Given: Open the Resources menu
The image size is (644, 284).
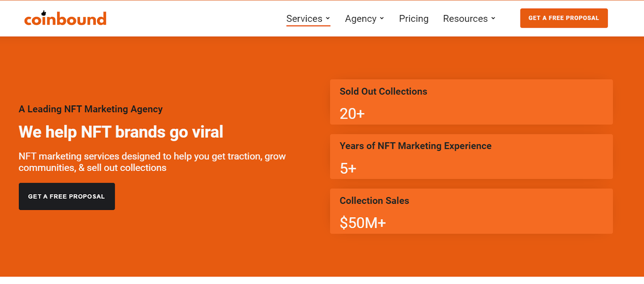Looking at the screenshot, I should [x=465, y=19].
